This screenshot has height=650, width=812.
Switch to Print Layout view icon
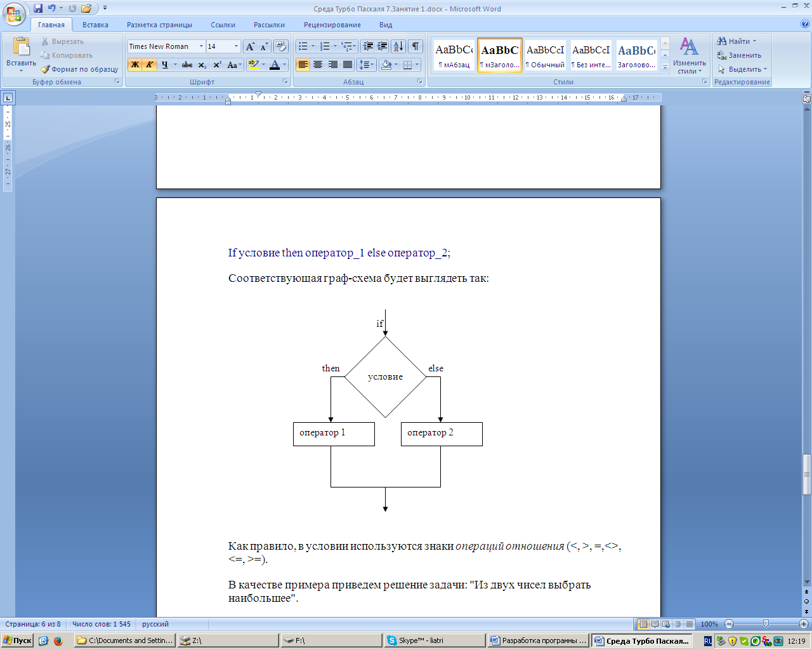(x=643, y=624)
